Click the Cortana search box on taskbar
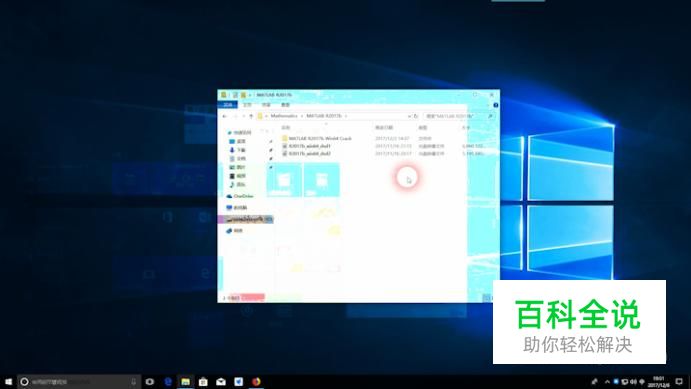Viewport: 691px width, 389px height. [x=78, y=382]
